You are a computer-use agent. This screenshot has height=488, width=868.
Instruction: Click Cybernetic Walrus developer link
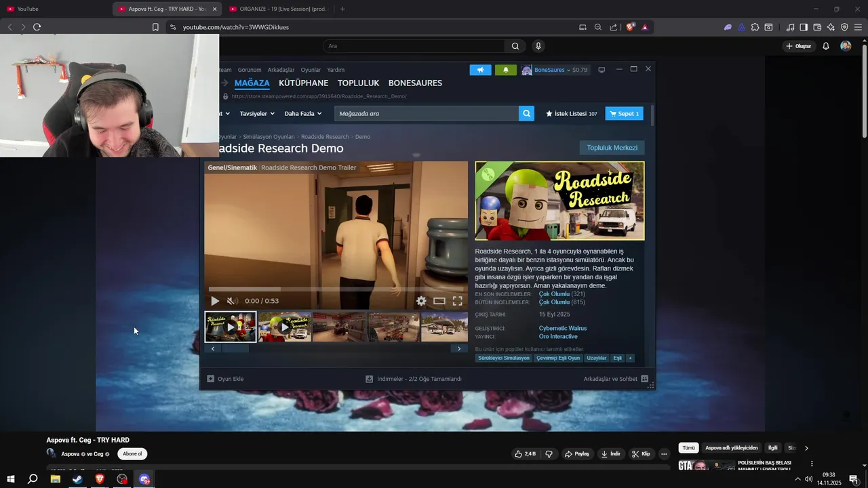[x=563, y=328]
